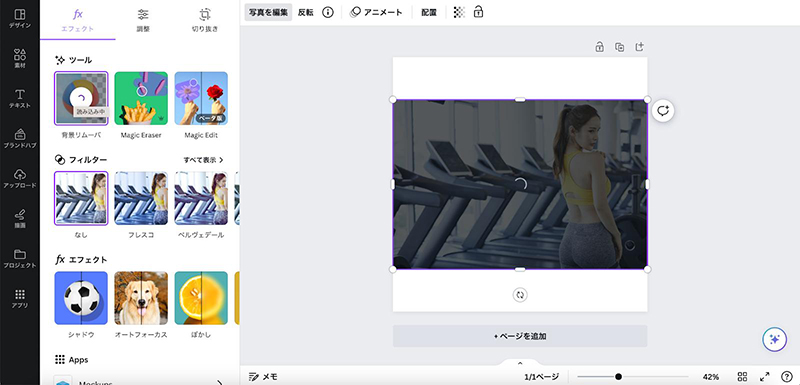Open the image info icon
800x385 pixels.
[x=328, y=12]
